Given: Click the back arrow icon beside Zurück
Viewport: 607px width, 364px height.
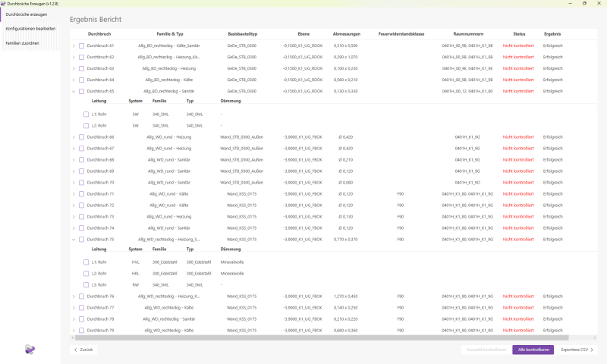Looking at the screenshot, I should pos(74,350).
